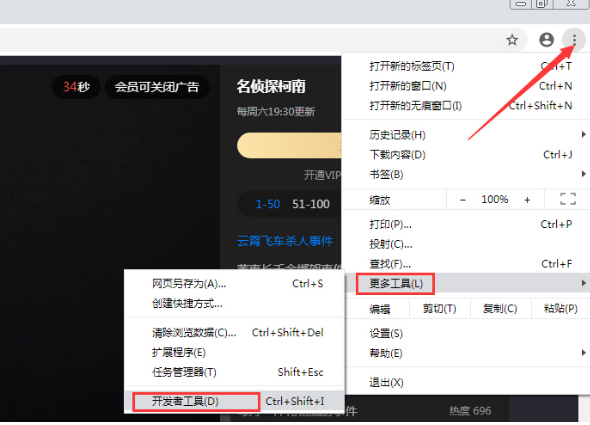Select episode range 1-50 tab
Image resolution: width=590 pixels, height=425 pixels.
[x=268, y=204]
